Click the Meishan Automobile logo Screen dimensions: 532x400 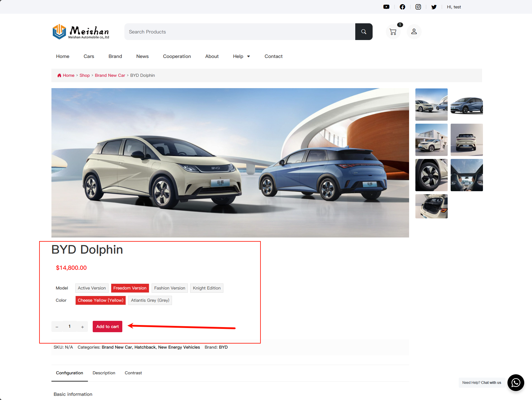[x=81, y=32]
